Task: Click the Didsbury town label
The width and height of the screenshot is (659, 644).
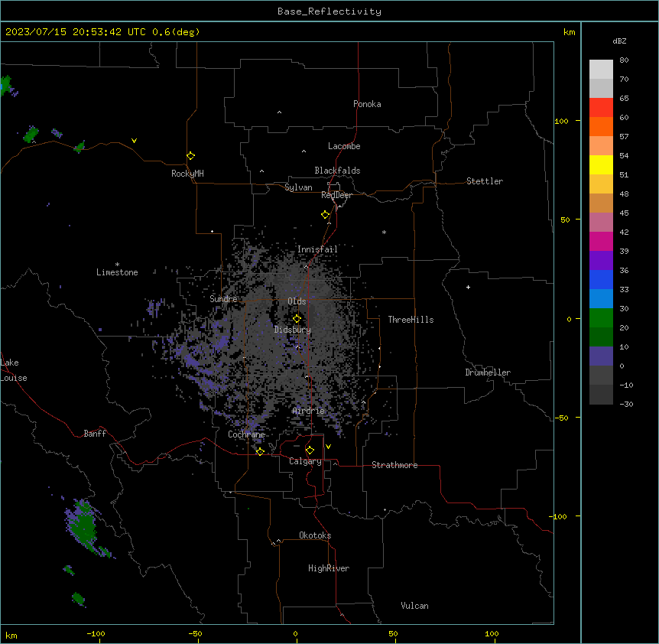Action: coord(293,330)
